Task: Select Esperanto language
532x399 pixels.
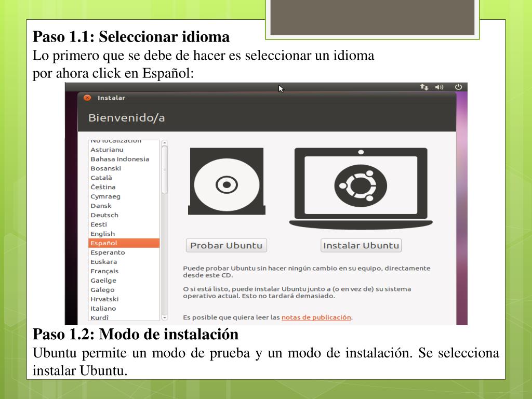Action: [124, 252]
